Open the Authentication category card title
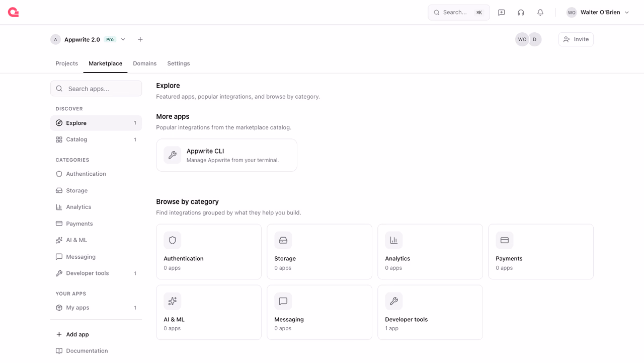 coord(183,258)
